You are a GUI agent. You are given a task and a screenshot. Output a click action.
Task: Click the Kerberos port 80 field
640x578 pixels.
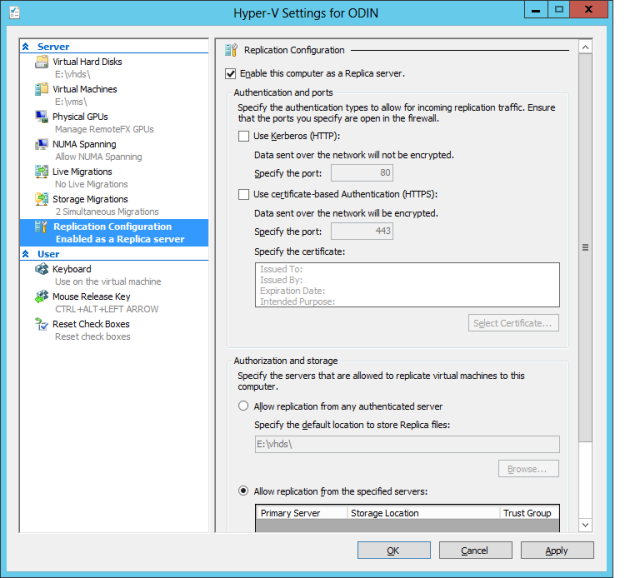362,173
